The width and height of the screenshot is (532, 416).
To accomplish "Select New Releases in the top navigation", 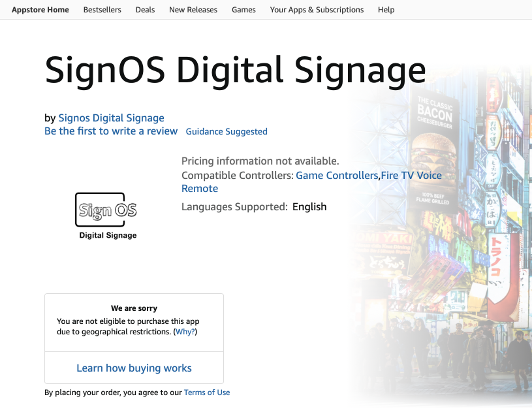I will [x=193, y=10].
